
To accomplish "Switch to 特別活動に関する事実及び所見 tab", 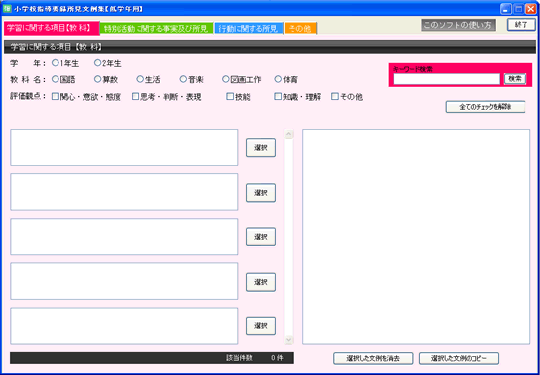I will (156, 29).
